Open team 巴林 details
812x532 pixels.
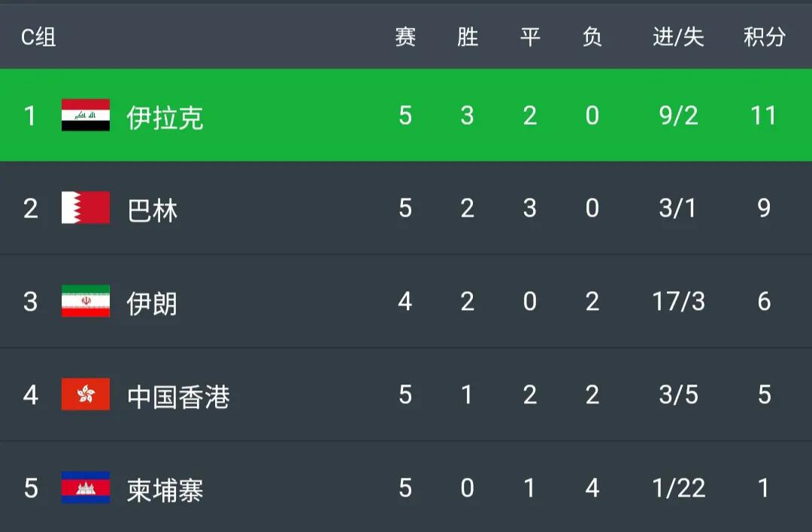point(153,209)
